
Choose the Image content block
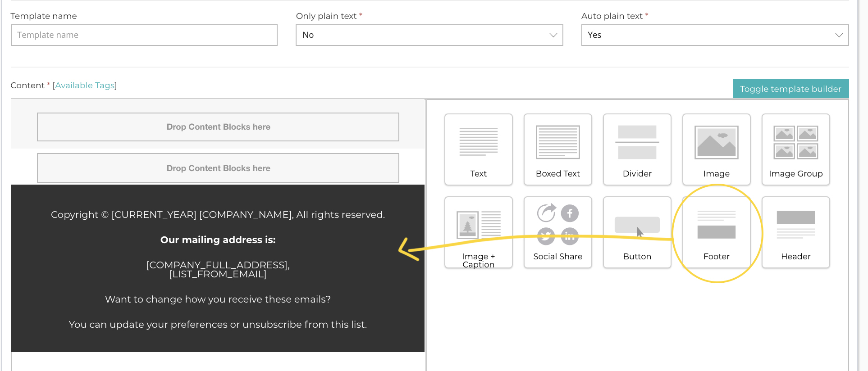(x=716, y=149)
